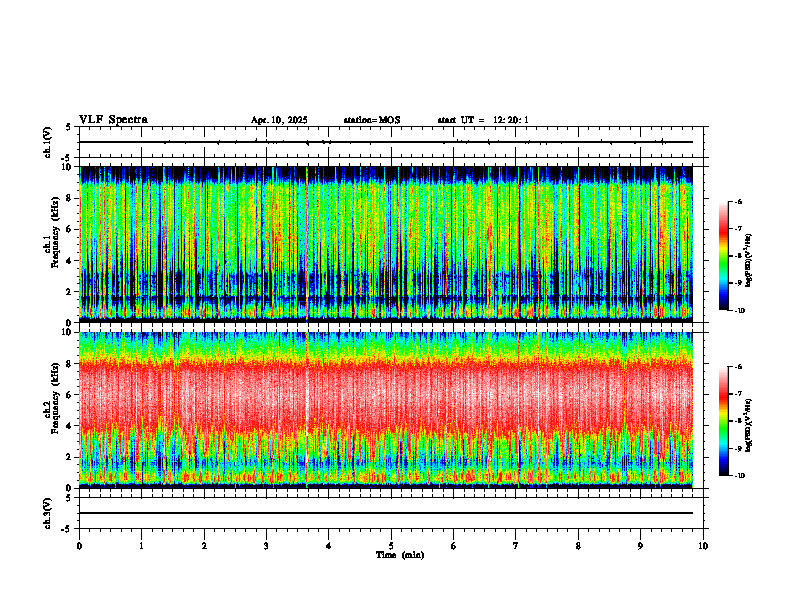Image resolution: width=792 pixels, height=612 pixels.
Task: Click inside the ch.1 spectrogram panel
Action: click(386, 244)
